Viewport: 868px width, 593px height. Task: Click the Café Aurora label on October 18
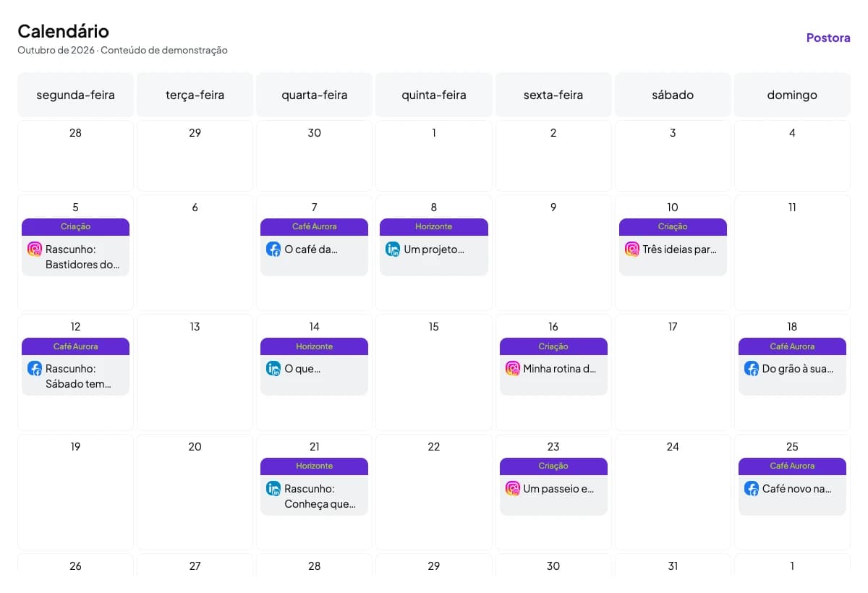tap(792, 346)
